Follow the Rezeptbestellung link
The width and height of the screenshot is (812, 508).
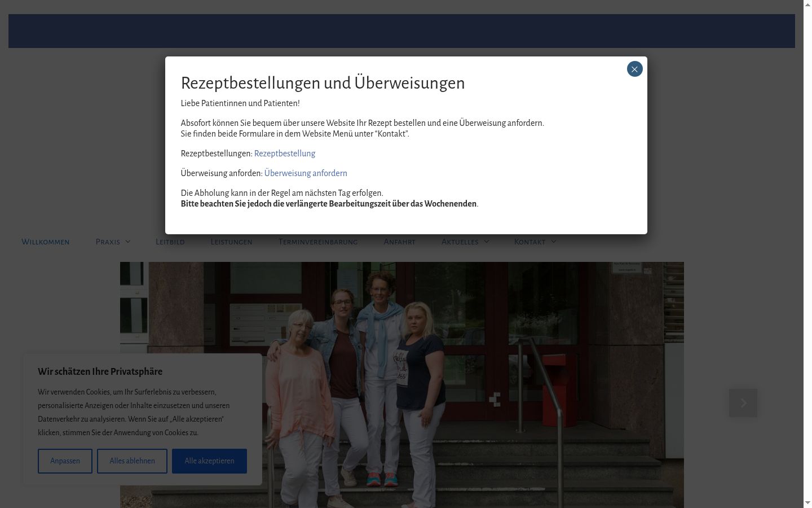(285, 154)
